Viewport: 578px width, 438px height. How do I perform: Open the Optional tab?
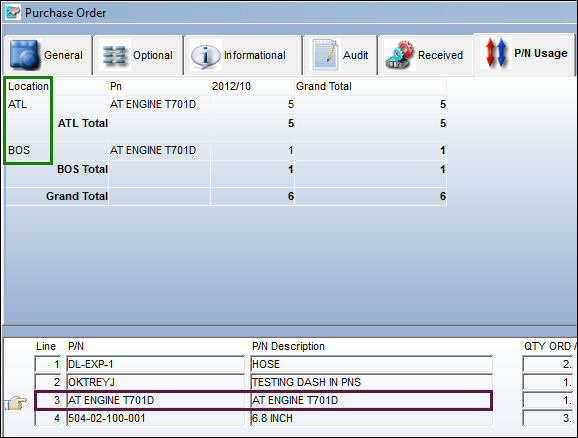point(138,55)
